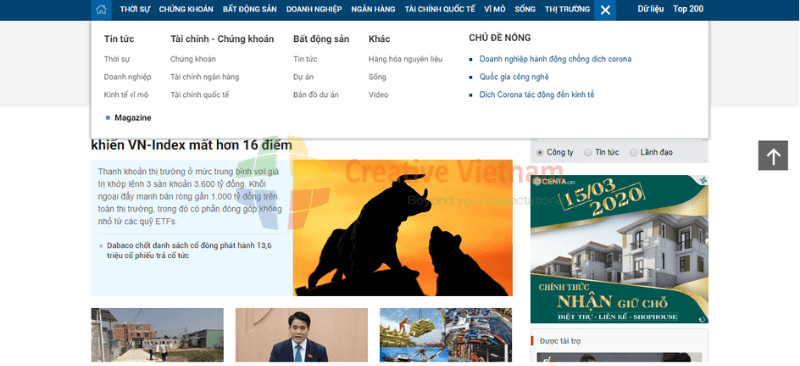Open Quốc gia công nghệ hot topic
This screenshot has width=800, height=366.
point(514,77)
